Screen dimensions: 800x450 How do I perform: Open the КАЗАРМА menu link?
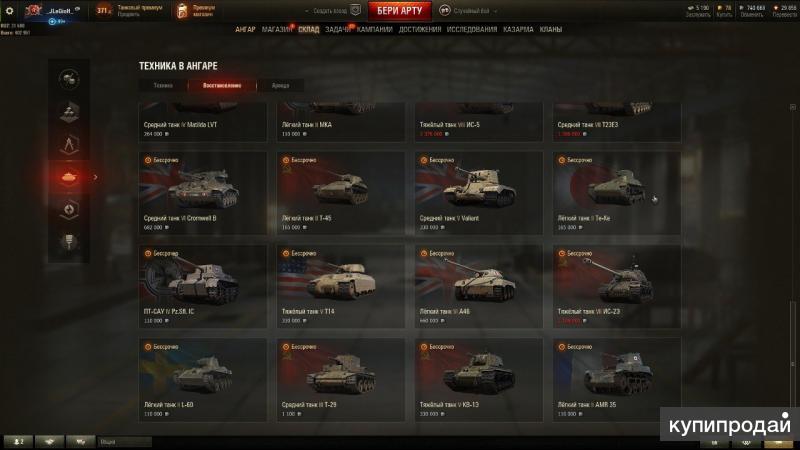pyautogui.click(x=518, y=30)
